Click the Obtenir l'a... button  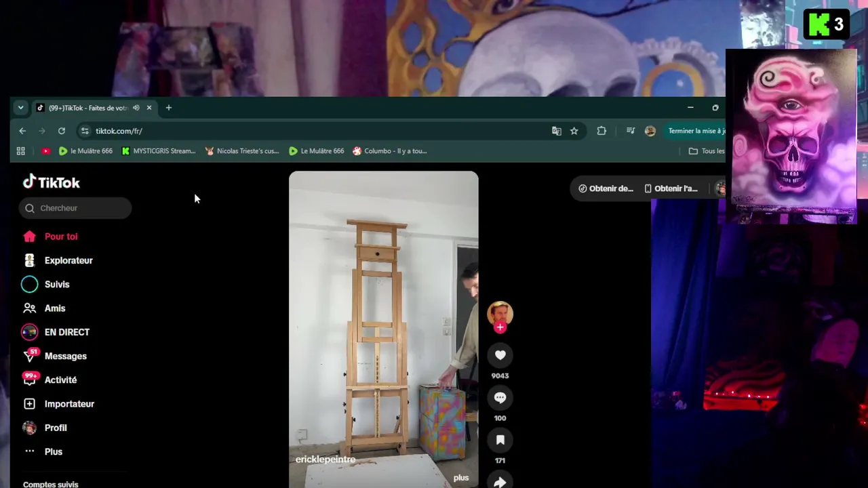(x=671, y=188)
